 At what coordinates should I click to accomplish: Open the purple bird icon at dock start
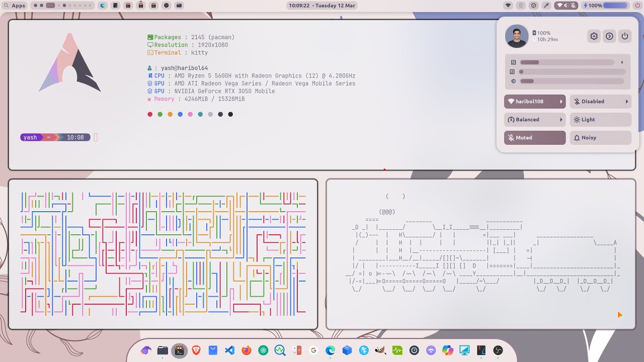[x=146, y=350]
